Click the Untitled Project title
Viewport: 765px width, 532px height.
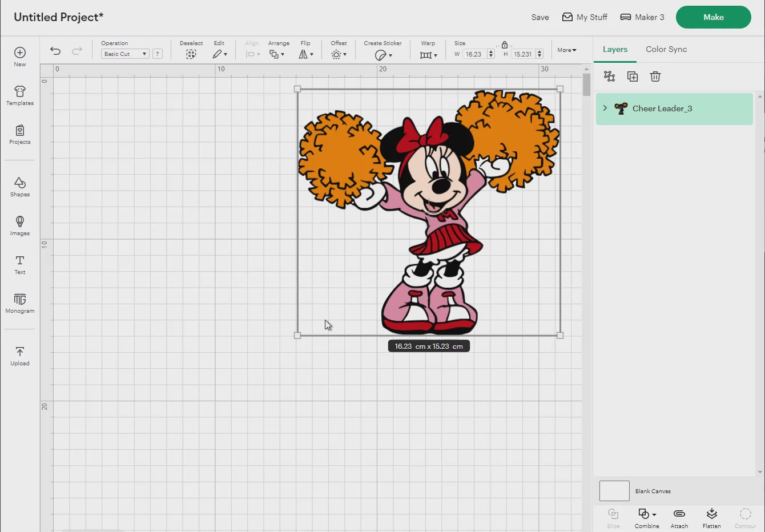[x=58, y=17]
